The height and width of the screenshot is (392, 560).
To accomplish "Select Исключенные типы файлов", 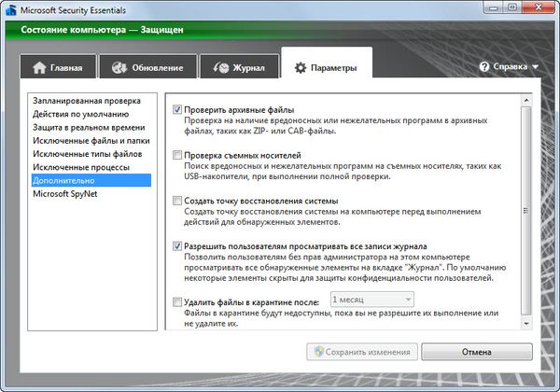I will tap(87, 154).
